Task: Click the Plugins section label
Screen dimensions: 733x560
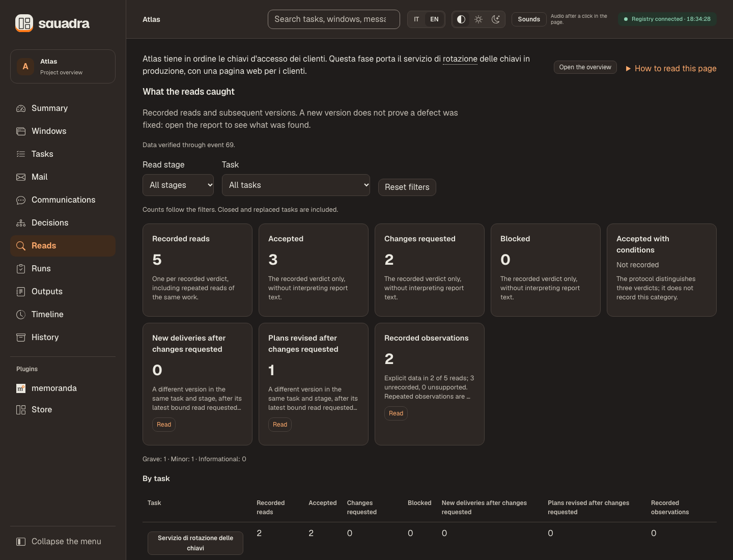Action: pos(27,369)
